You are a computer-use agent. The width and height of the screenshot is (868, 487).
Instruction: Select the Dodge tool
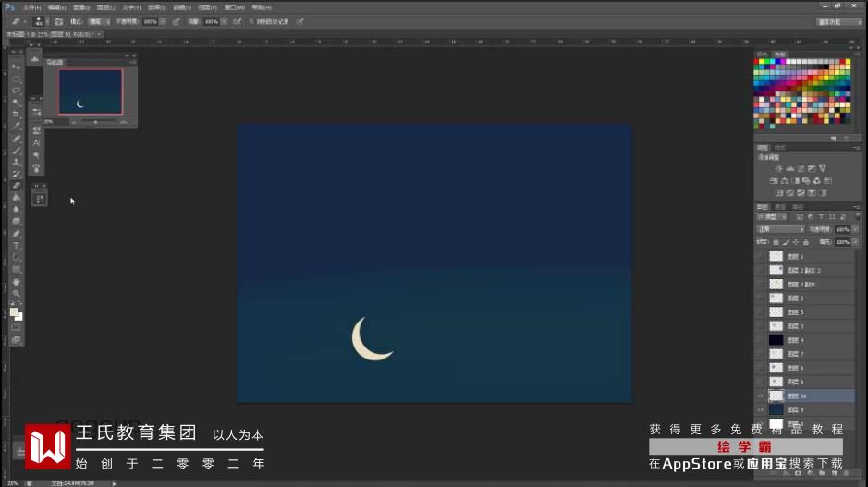(17, 222)
